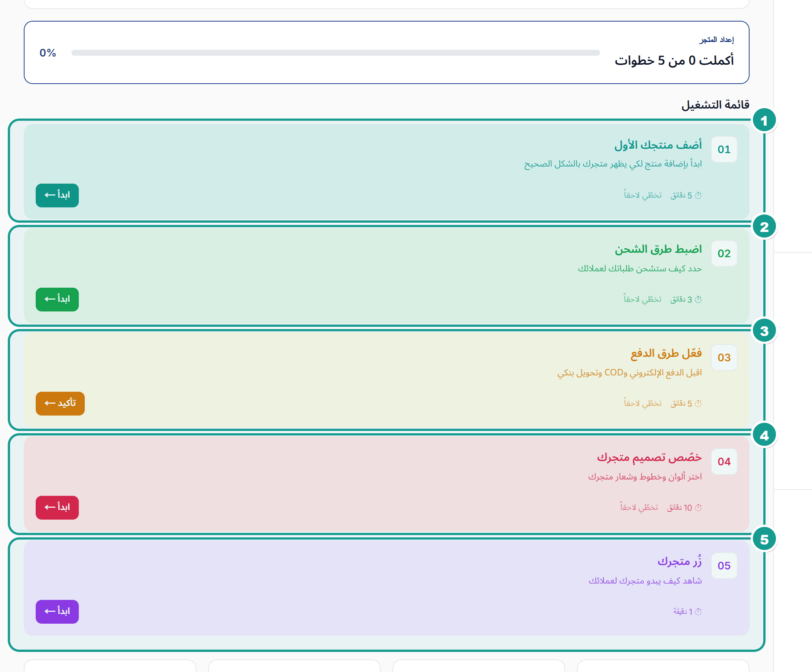Viewport: 812px width, 672px height.
Task: Skip later (تخطّي لاحقاً) for اضبط طرق الشحن
Action: [x=642, y=299]
